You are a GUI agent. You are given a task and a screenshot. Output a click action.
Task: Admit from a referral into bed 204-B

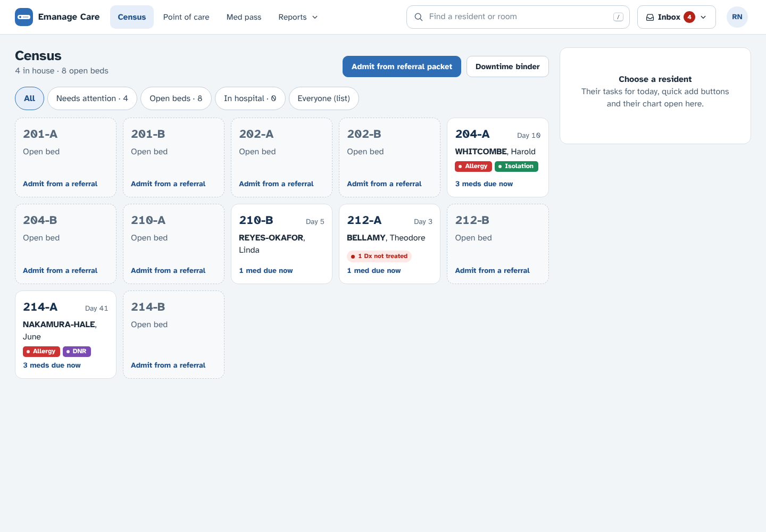(60, 270)
